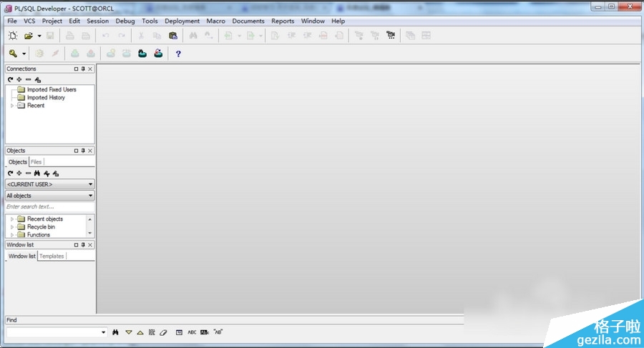This screenshot has width=644, height=348.
Task: Expand the Functions folder
Action: 12,234
